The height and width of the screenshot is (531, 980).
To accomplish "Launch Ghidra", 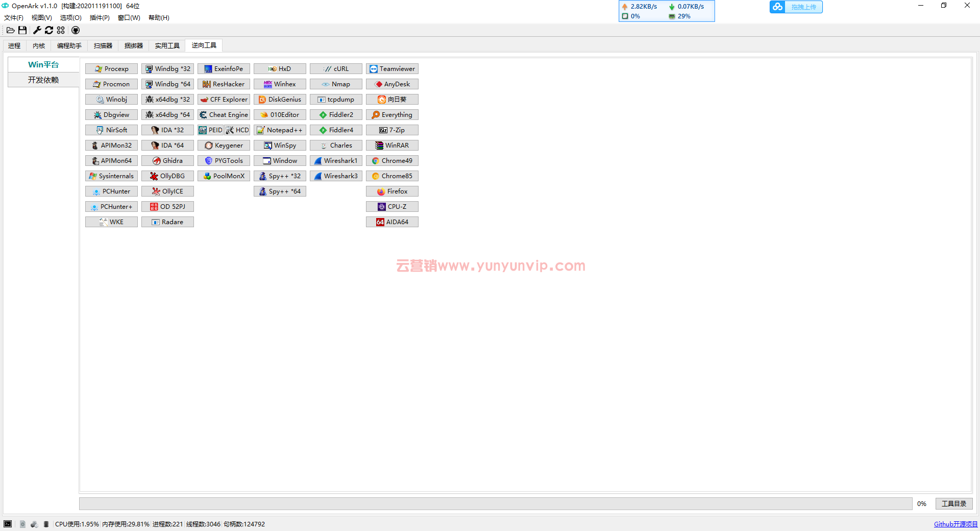I will tap(167, 161).
